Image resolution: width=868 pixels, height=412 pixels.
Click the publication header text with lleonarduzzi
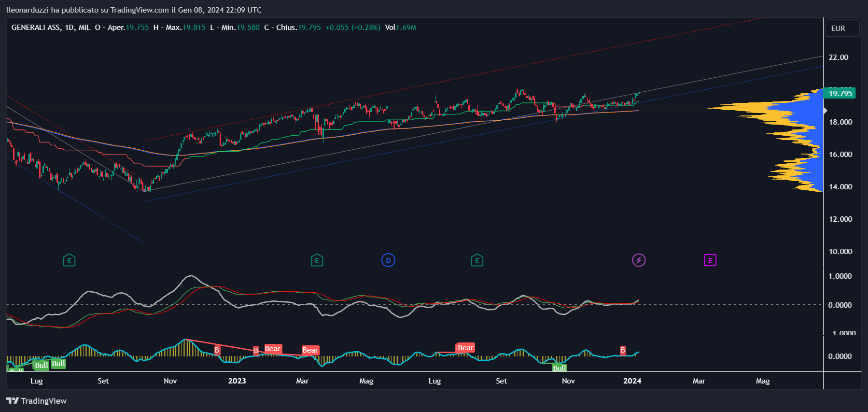(134, 10)
